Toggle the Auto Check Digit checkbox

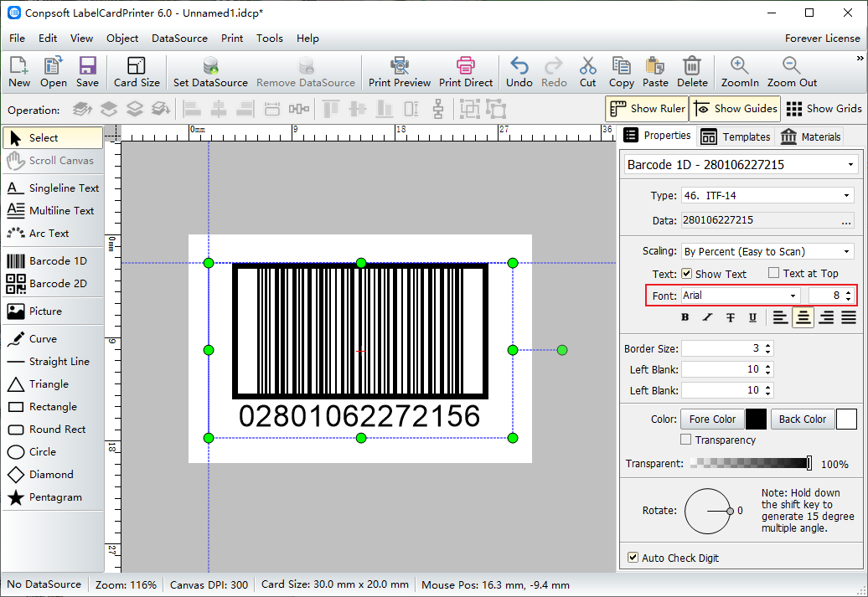tap(633, 557)
